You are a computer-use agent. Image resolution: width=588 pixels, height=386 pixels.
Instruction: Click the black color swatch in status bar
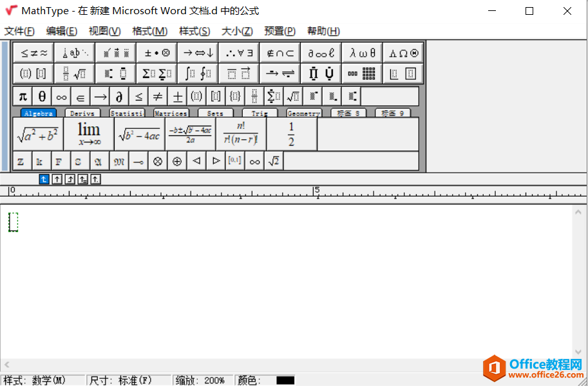(x=285, y=380)
